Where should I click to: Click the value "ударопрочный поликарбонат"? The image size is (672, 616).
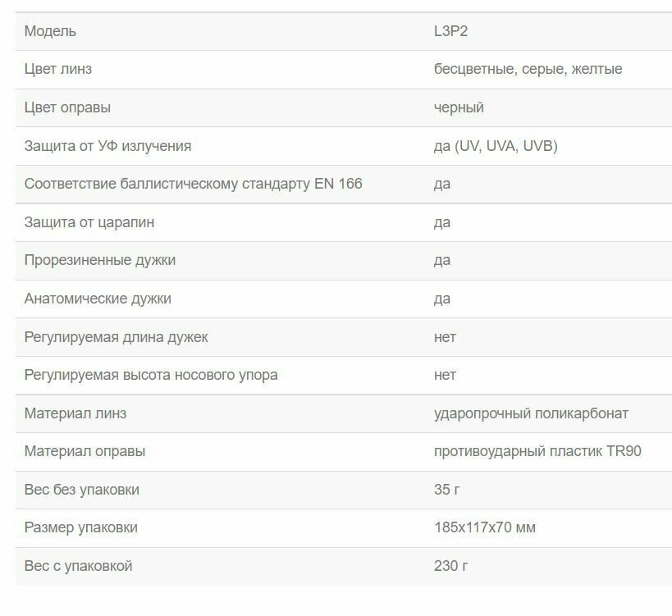pyautogui.click(x=531, y=413)
